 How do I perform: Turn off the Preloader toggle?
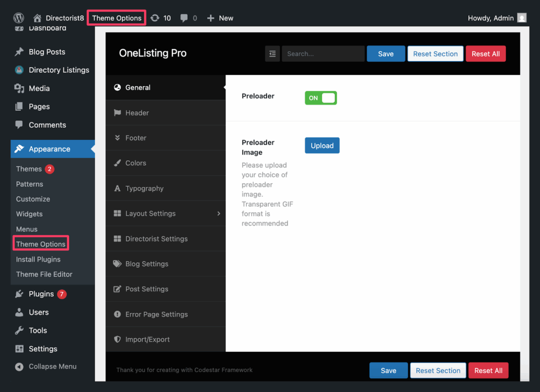(321, 98)
